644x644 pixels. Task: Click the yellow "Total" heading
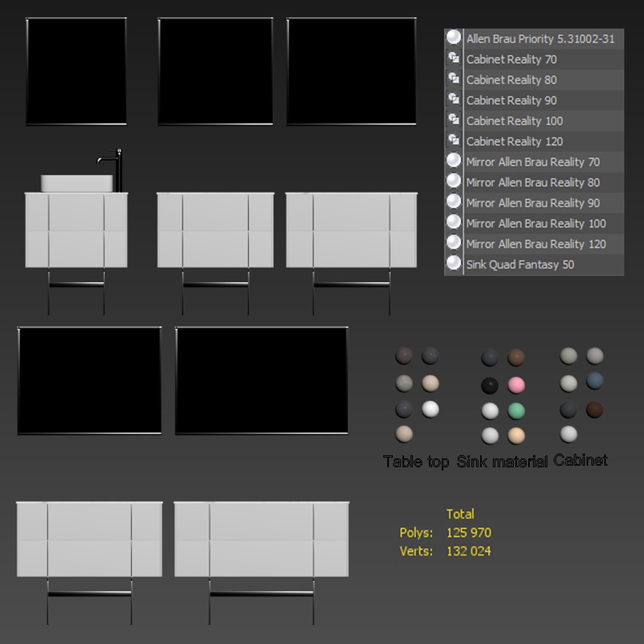click(460, 514)
